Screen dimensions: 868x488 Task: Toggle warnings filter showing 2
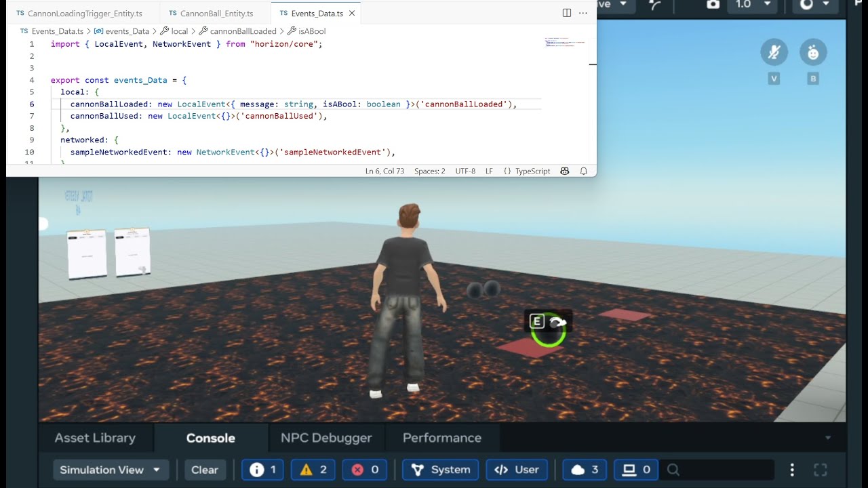[313, 470]
